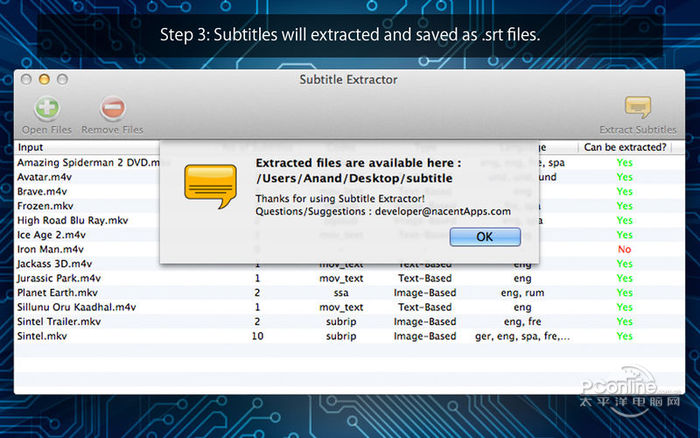This screenshot has width=700, height=438.
Task: Click 'Text-Based' cell for Jurassic Park
Action: 425,278
